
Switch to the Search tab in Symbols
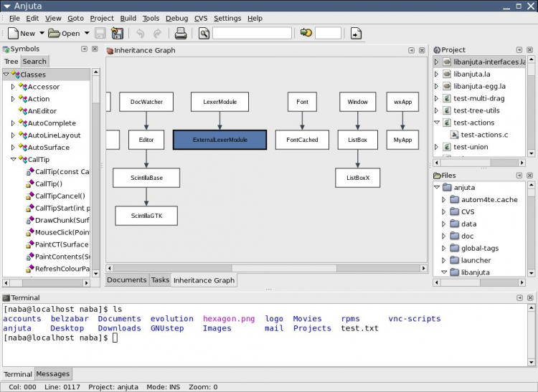tap(34, 62)
